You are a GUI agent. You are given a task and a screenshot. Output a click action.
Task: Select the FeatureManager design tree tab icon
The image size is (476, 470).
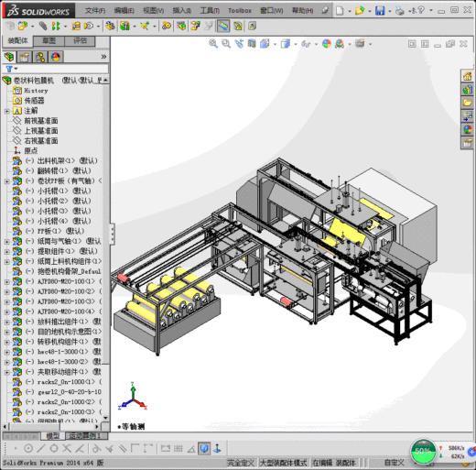(x=9, y=57)
